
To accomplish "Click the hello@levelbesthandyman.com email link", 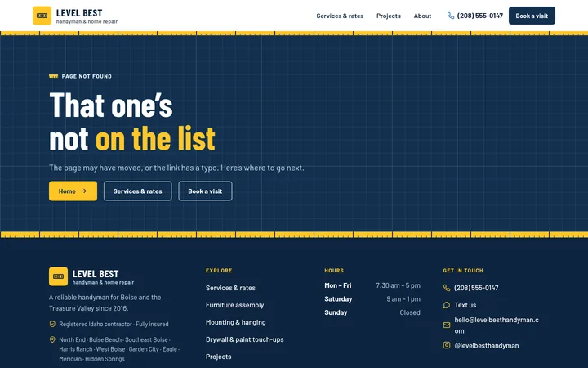I will (x=497, y=325).
